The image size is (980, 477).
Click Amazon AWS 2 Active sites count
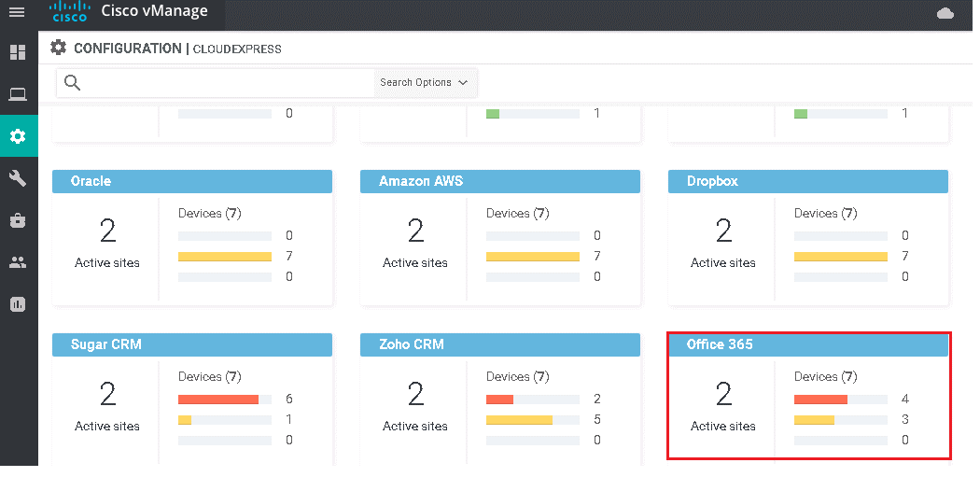click(415, 231)
